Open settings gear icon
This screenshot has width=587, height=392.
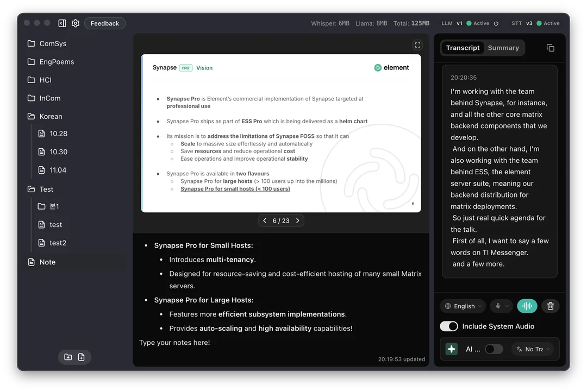tap(76, 23)
